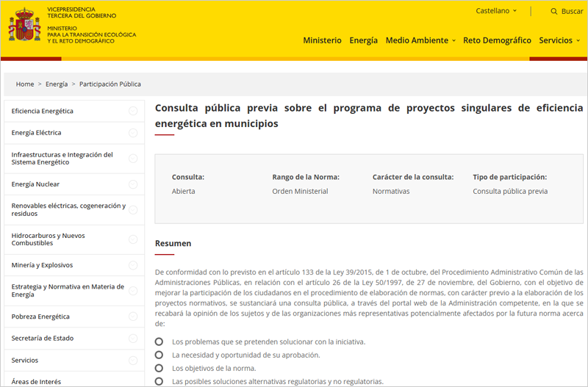Image resolution: width=588 pixels, height=387 pixels.
Task: Click the Orden Ministerial value
Action: [300, 191]
